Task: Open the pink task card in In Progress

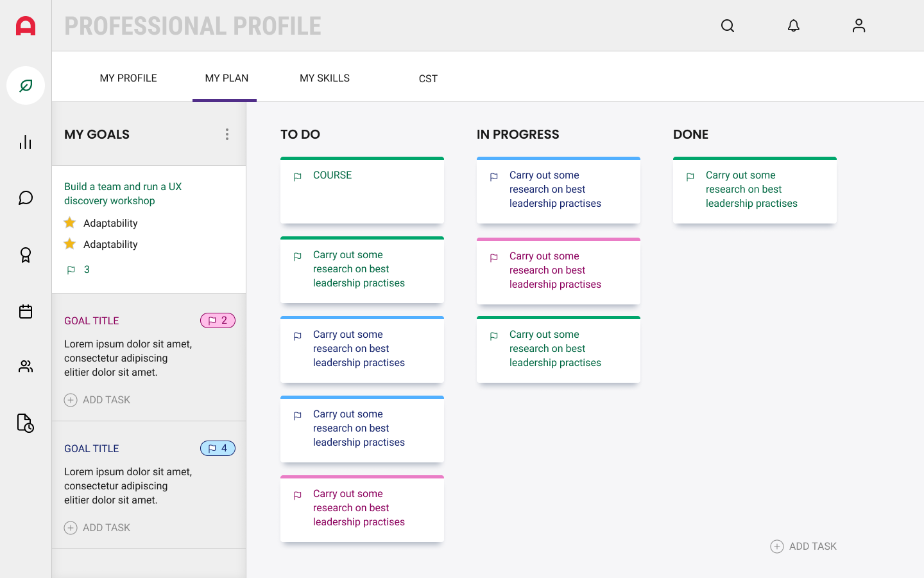Action: click(558, 271)
